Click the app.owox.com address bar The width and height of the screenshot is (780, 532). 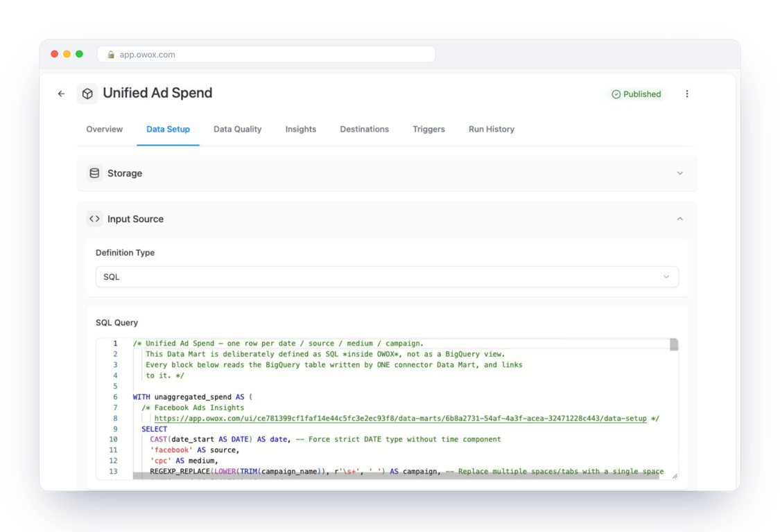266,55
